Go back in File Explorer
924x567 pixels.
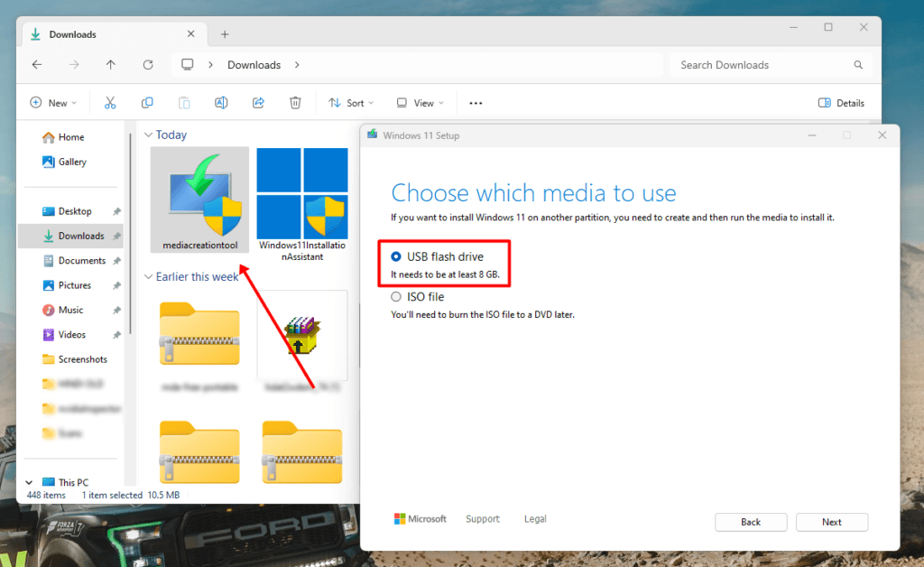point(37,65)
